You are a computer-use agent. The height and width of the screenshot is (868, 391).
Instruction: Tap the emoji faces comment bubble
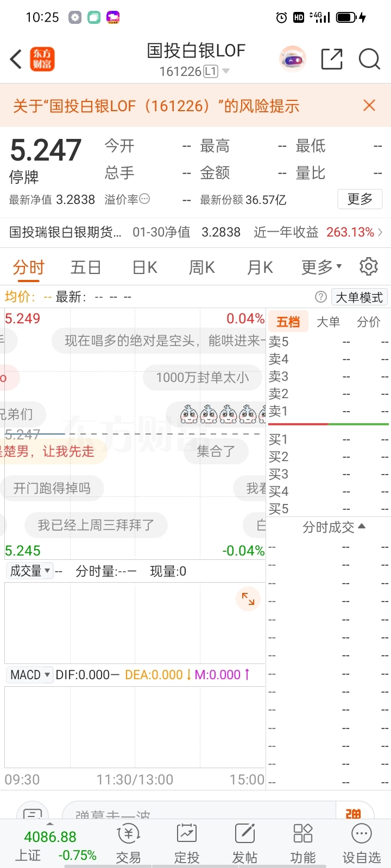click(x=216, y=414)
